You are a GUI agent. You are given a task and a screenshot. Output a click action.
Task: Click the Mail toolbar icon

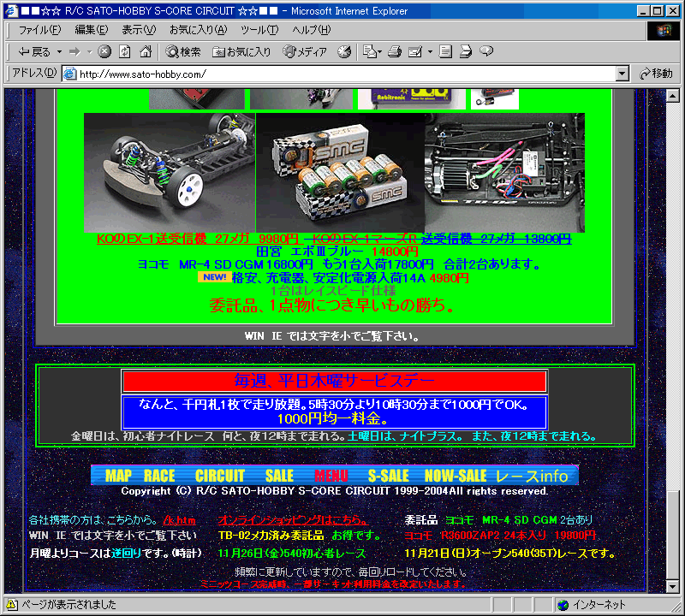coord(372,52)
